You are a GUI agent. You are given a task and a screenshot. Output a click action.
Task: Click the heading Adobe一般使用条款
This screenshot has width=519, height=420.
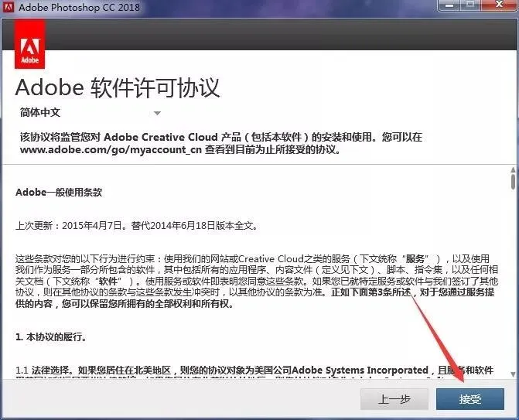click(59, 193)
